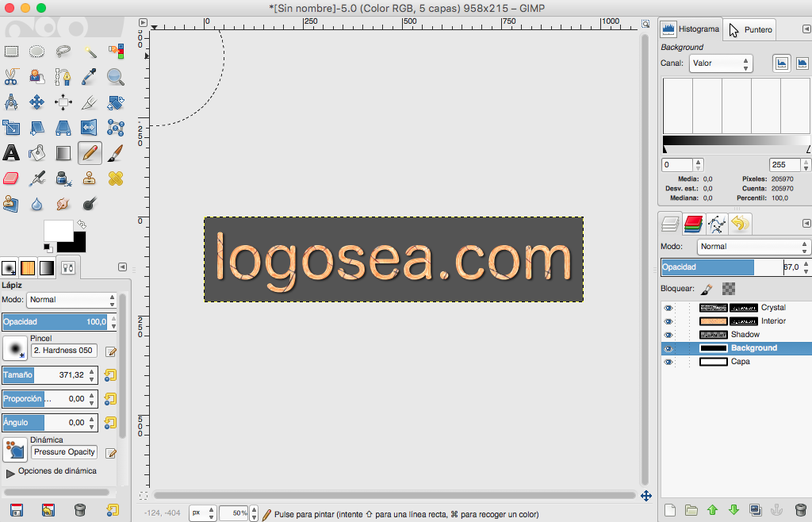Hide the Crystal layer

pos(668,308)
